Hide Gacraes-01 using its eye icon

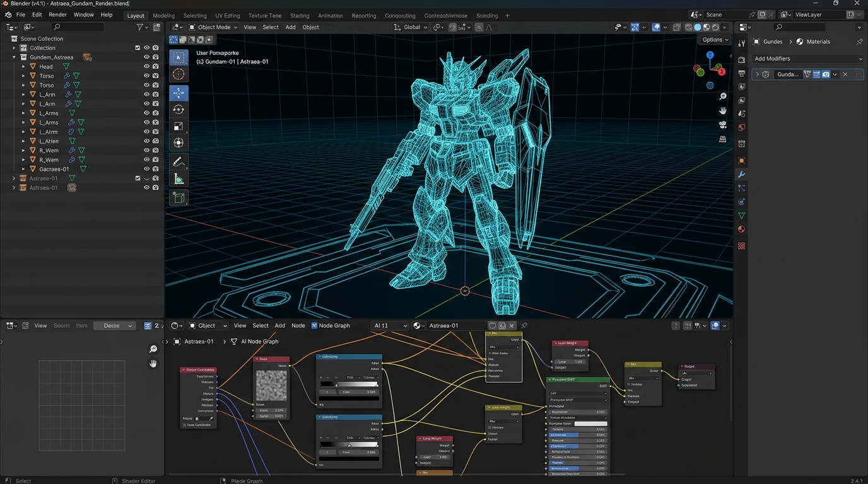coord(146,169)
